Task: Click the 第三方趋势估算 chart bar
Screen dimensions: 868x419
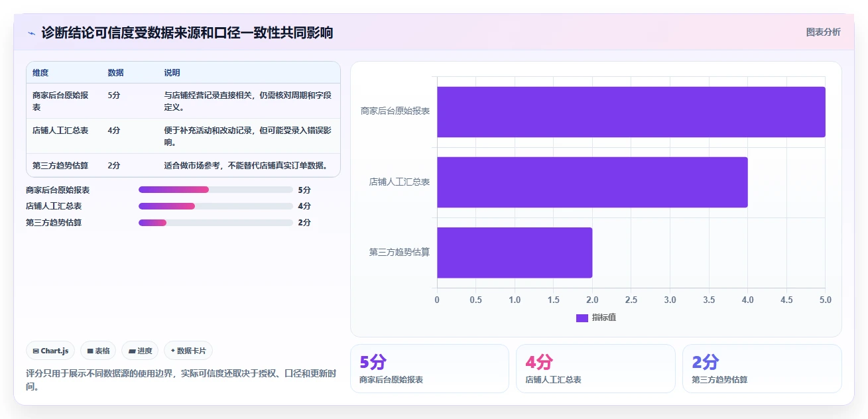Action: 515,253
